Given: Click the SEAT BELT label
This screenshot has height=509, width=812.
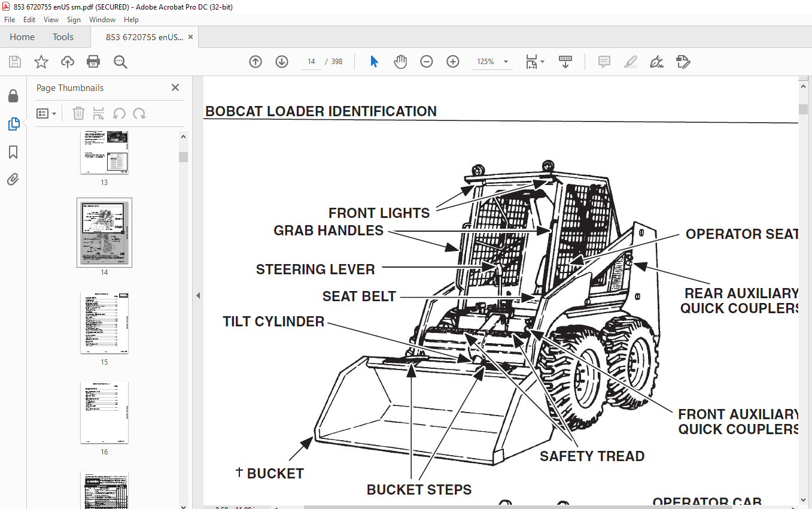Looking at the screenshot, I should (x=359, y=296).
